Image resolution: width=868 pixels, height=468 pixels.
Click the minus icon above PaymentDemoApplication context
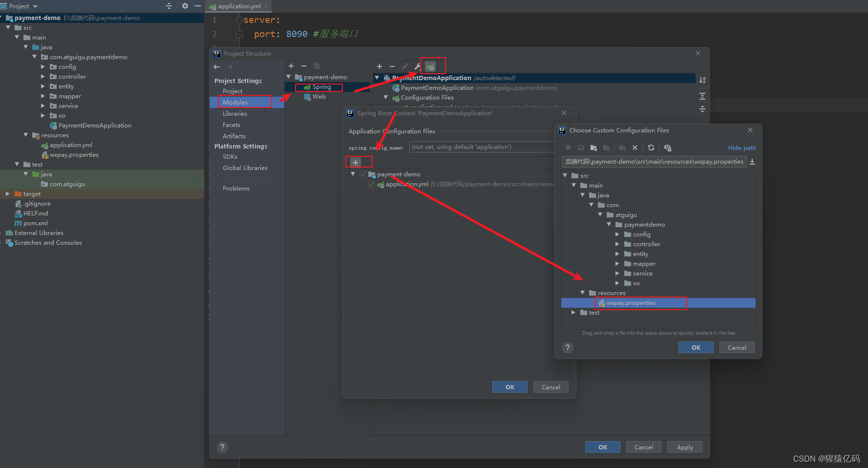(392, 66)
